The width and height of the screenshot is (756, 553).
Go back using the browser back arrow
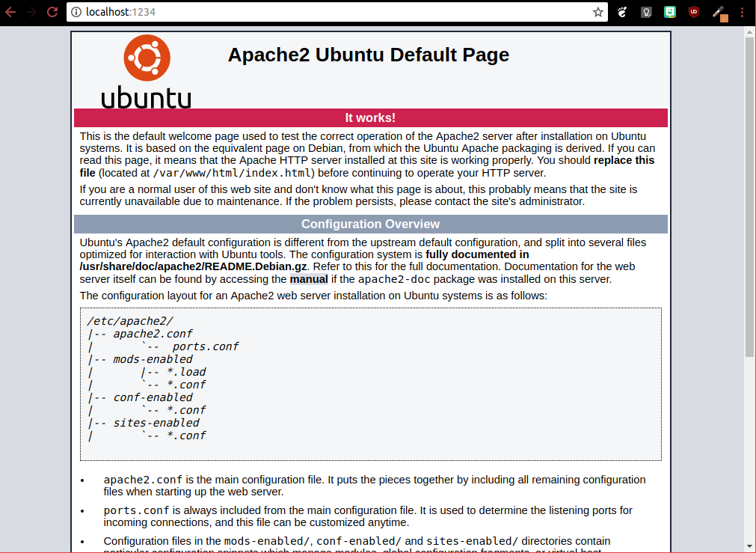point(10,11)
